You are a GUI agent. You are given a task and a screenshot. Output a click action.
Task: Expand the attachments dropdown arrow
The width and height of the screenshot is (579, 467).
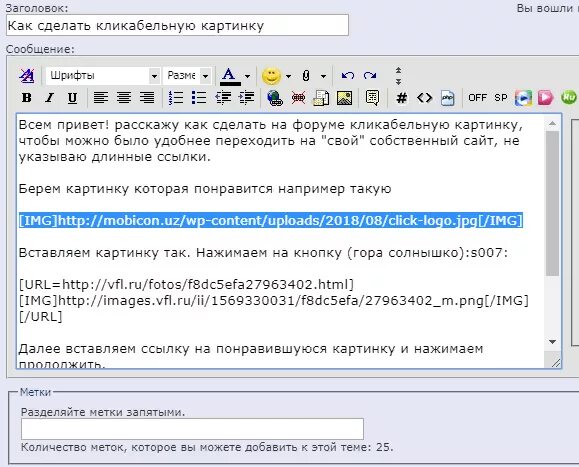coord(323,76)
